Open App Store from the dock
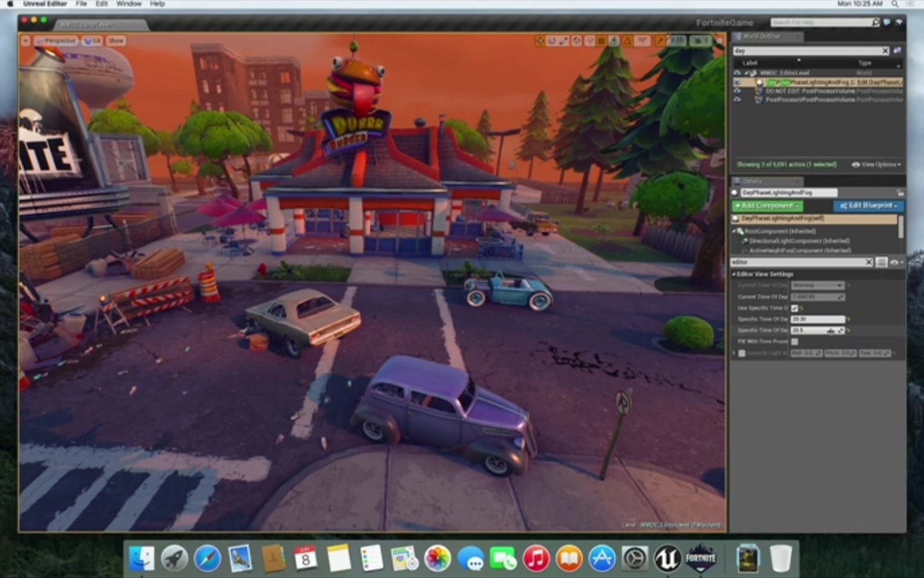Viewport: 924px width, 578px height. 601,558
